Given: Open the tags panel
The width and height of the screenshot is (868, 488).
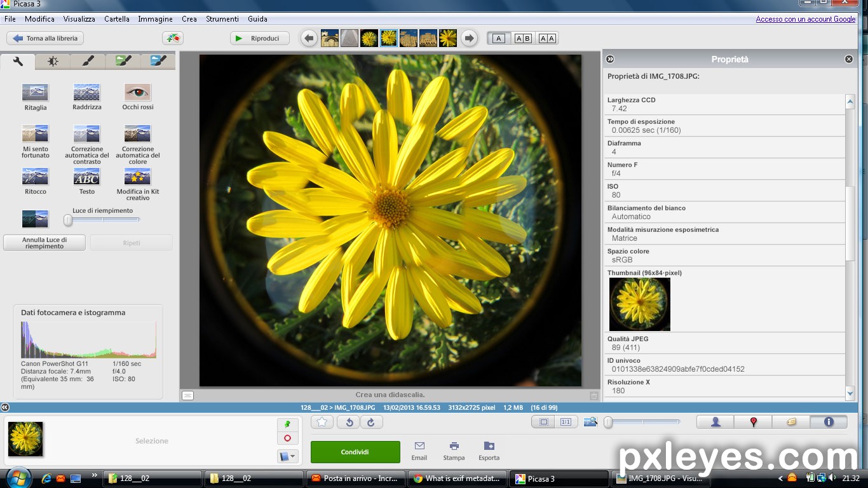Looking at the screenshot, I should 791,422.
